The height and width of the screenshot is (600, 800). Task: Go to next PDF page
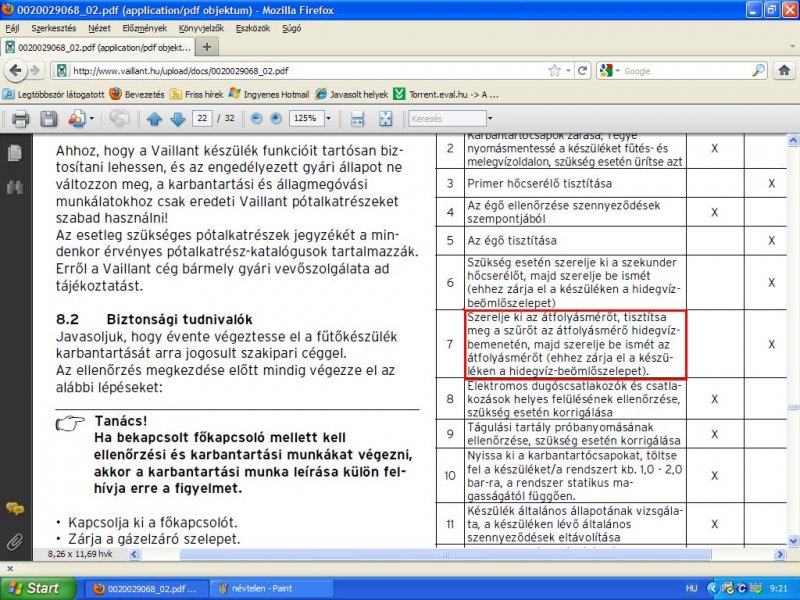pos(178,119)
